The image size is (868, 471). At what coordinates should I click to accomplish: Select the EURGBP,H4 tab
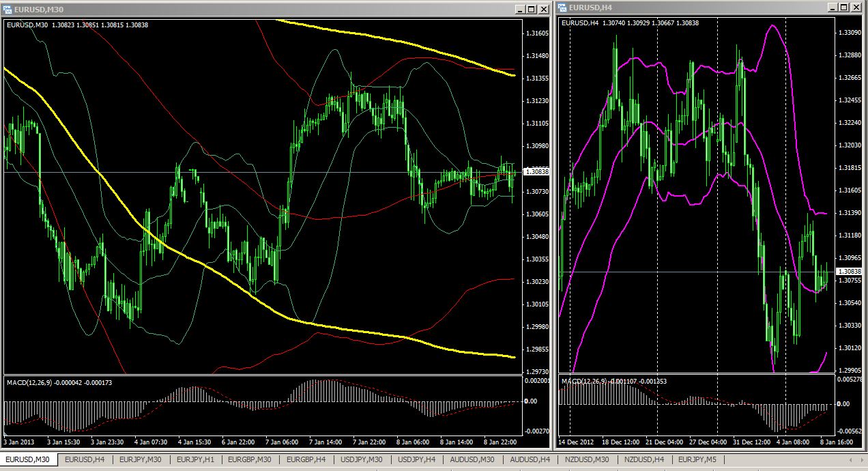[x=306, y=460]
